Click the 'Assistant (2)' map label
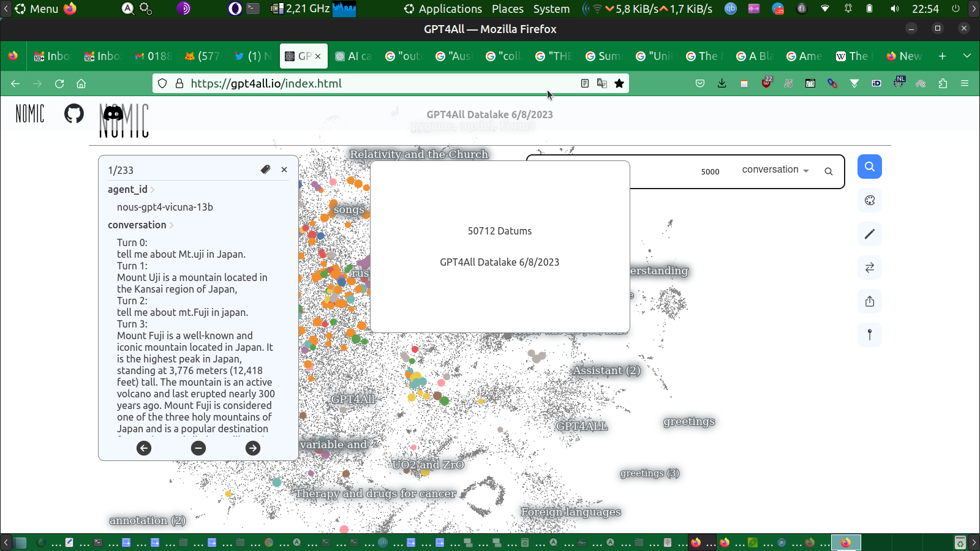 tap(606, 370)
